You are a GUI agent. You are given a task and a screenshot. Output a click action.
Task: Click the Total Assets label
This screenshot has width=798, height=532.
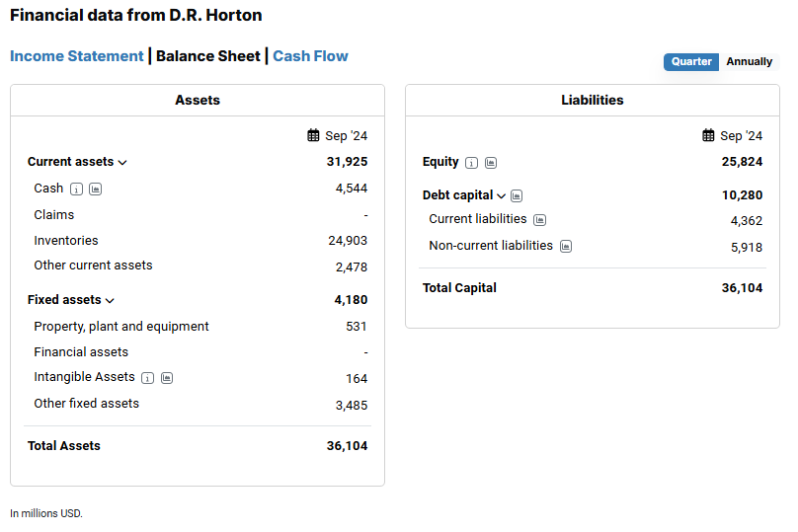64,446
